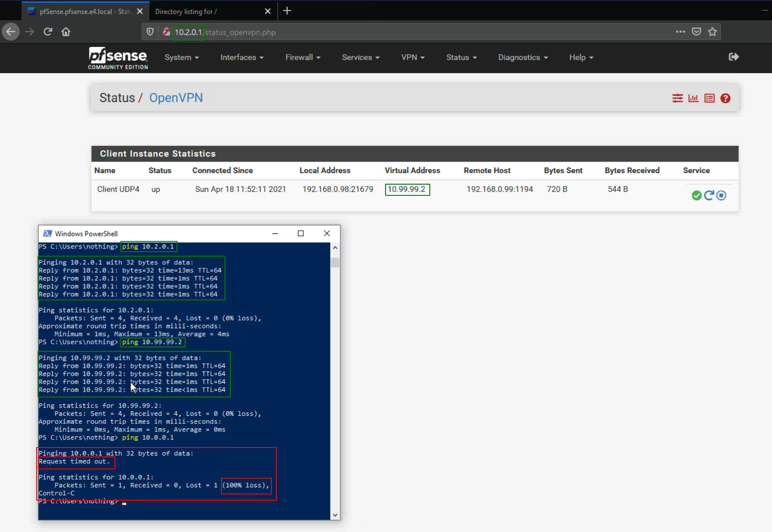The width and height of the screenshot is (772, 532).
Task: Stop the OpenVPN client service icon
Action: tap(721, 195)
